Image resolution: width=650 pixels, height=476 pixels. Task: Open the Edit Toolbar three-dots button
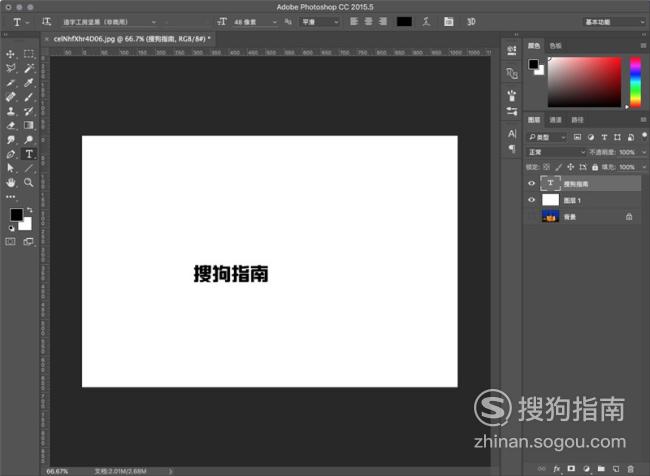[11, 197]
